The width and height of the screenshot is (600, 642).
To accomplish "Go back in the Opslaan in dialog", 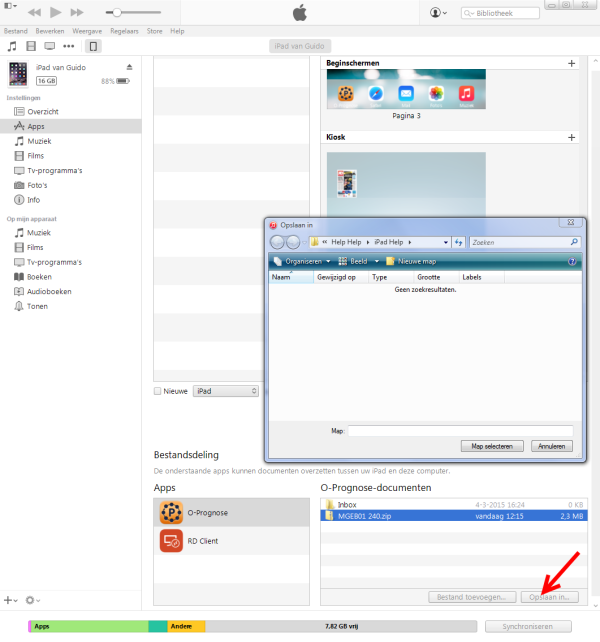I will click(x=277, y=242).
